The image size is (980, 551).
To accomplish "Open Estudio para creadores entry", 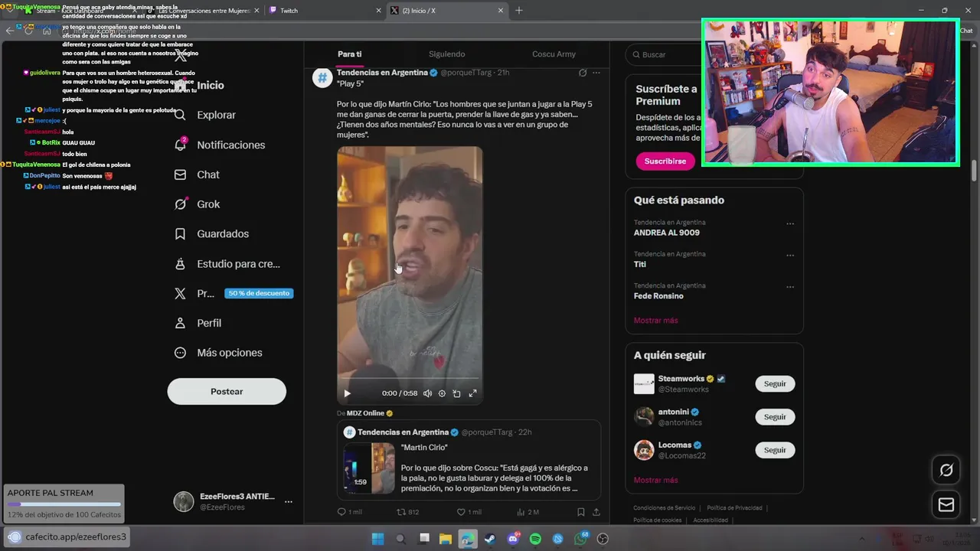I will coord(227,264).
